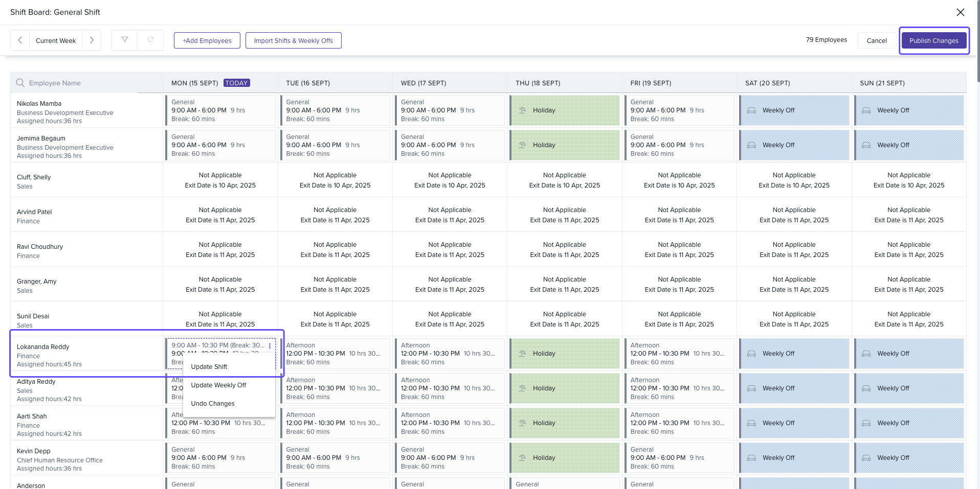Navigate to the next week using the chevron
Viewport: 980px width, 489px height.
(x=92, y=40)
